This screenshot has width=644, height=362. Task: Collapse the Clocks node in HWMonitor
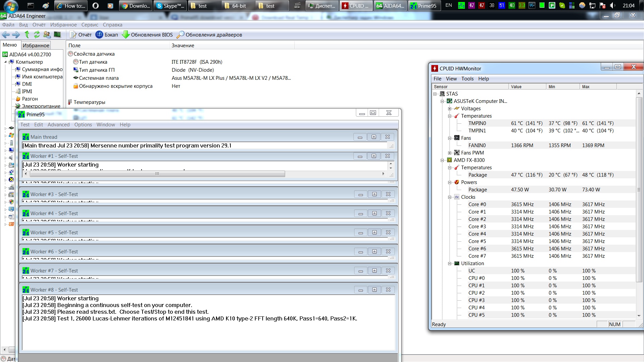[450, 197]
